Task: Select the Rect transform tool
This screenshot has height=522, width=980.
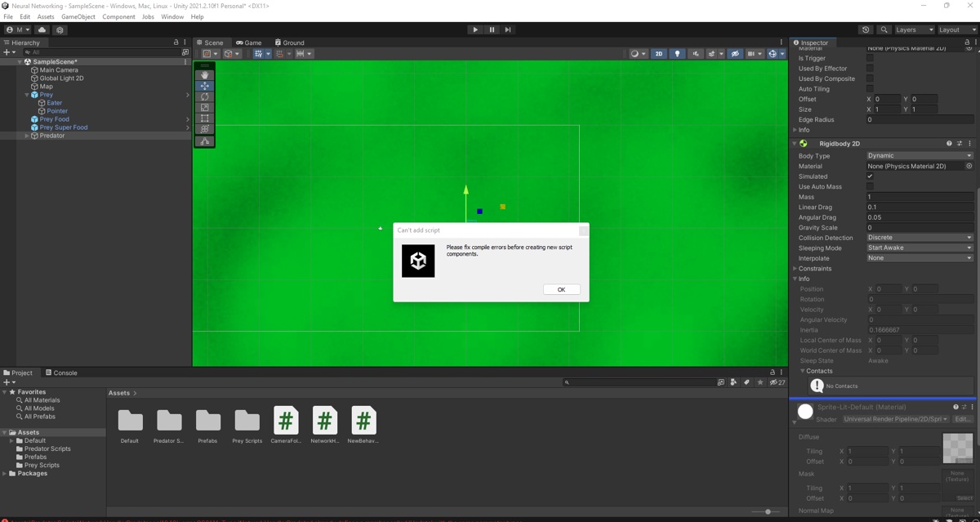Action: [x=203, y=118]
